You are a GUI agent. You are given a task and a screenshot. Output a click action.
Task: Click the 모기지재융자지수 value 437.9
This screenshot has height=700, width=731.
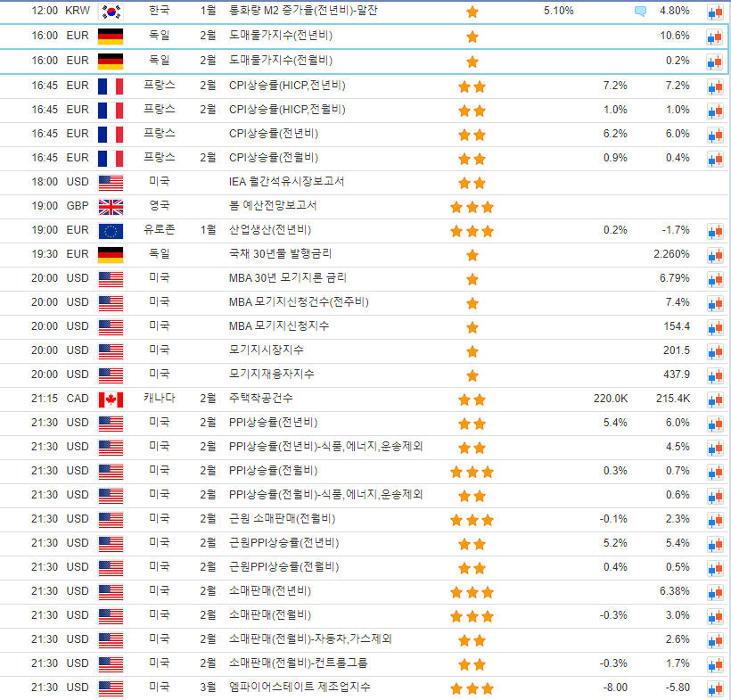click(x=677, y=375)
